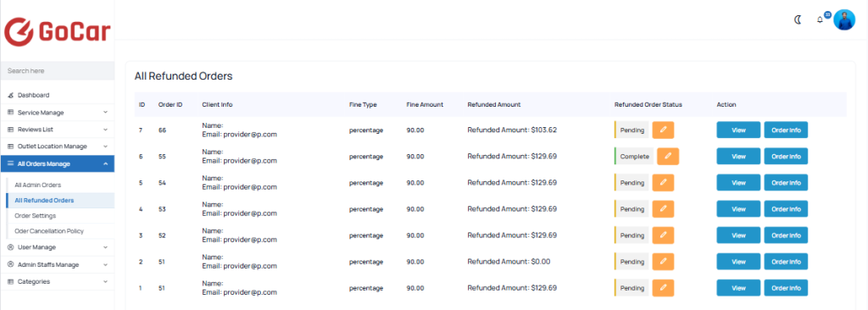Edit status pencil for order 54
The width and height of the screenshot is (868, 310).
663,183
